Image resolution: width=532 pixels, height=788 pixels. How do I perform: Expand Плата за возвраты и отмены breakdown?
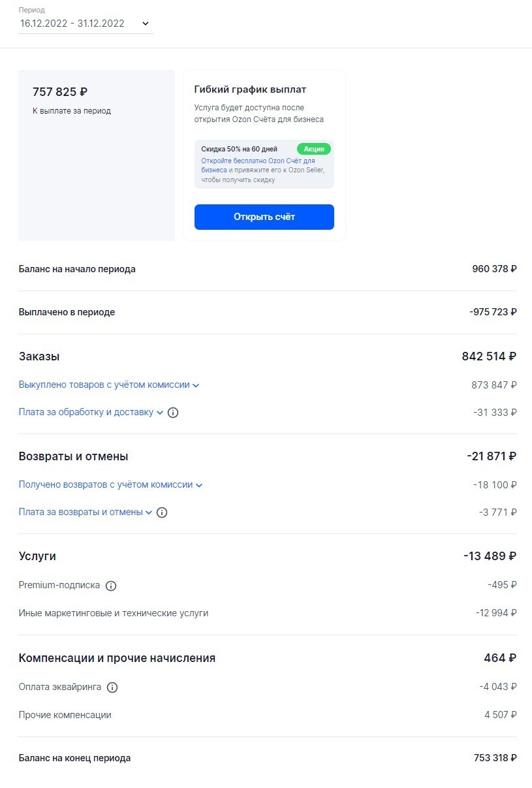pos(85,512)
